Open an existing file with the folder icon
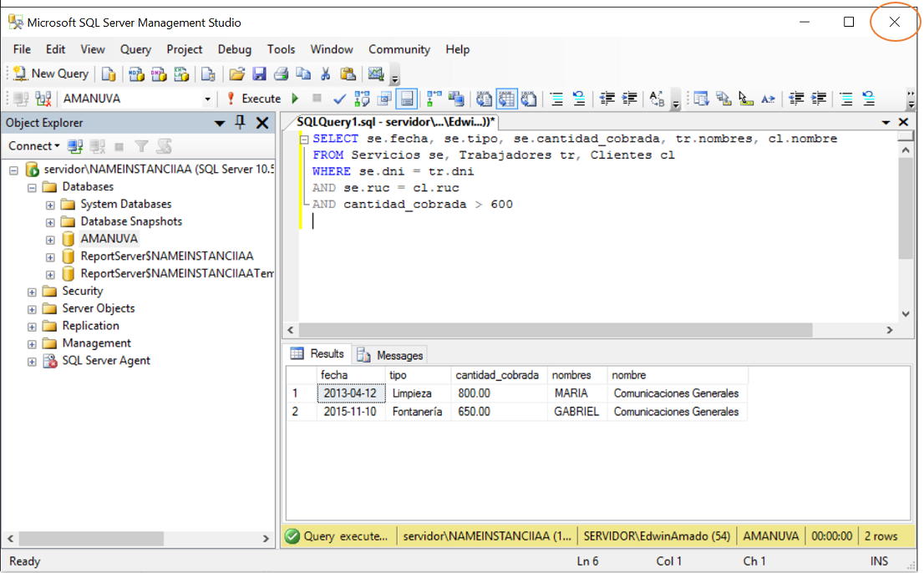924x573 pixels. tap(235, 74)
